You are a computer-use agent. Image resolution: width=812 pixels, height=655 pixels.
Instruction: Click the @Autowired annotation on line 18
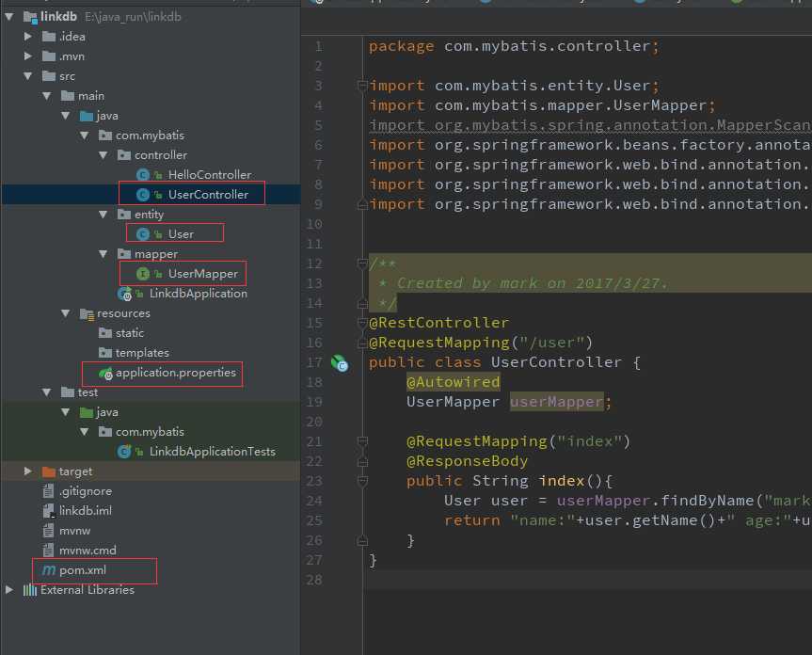(x=454, y=382)
